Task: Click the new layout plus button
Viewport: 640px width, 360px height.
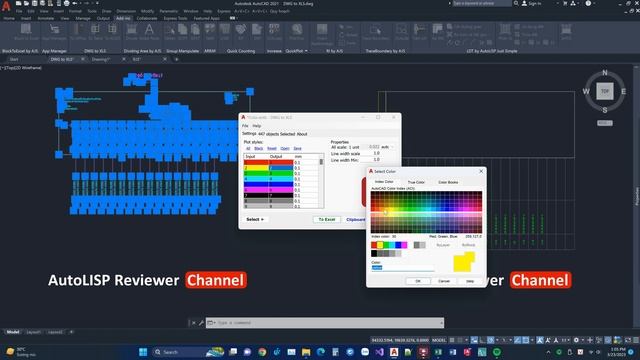Action: [x=71, y=332]
